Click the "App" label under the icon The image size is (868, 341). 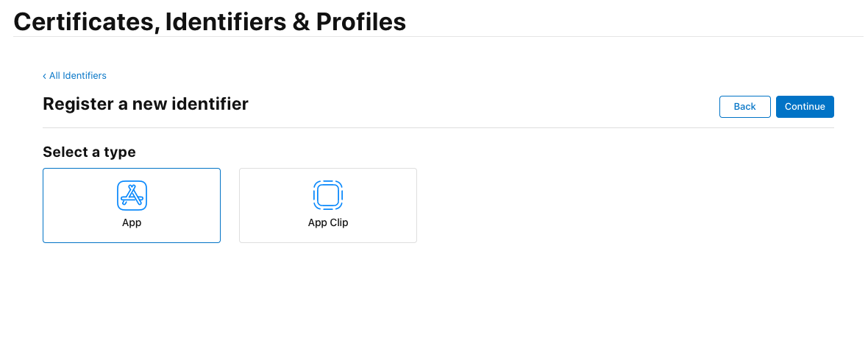132,222
